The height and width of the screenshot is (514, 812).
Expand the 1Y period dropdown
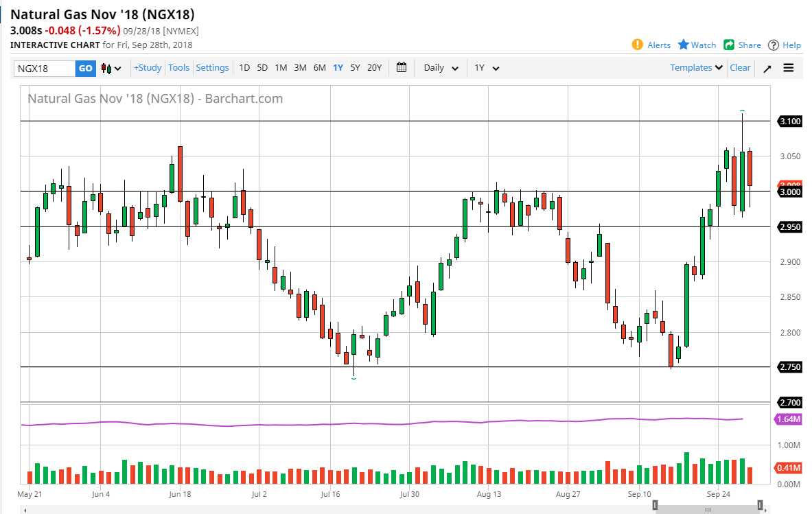487,68
